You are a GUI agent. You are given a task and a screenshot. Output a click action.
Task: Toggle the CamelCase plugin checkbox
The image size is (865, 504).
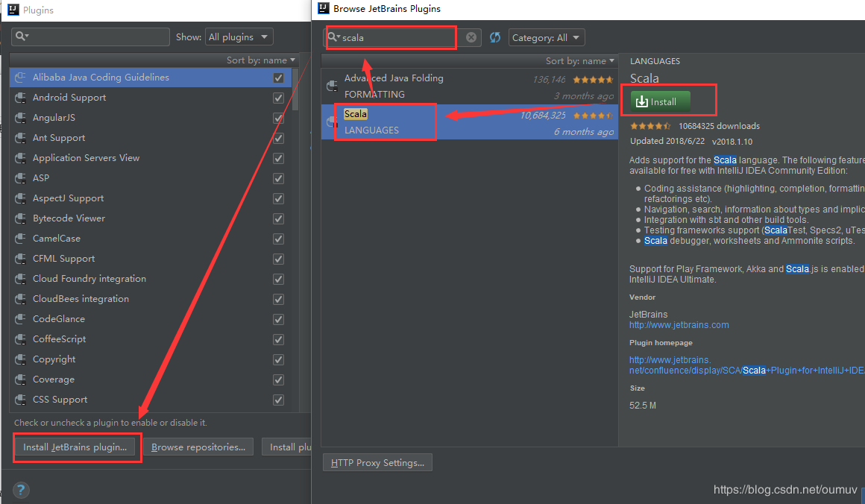tap(279, 239)
